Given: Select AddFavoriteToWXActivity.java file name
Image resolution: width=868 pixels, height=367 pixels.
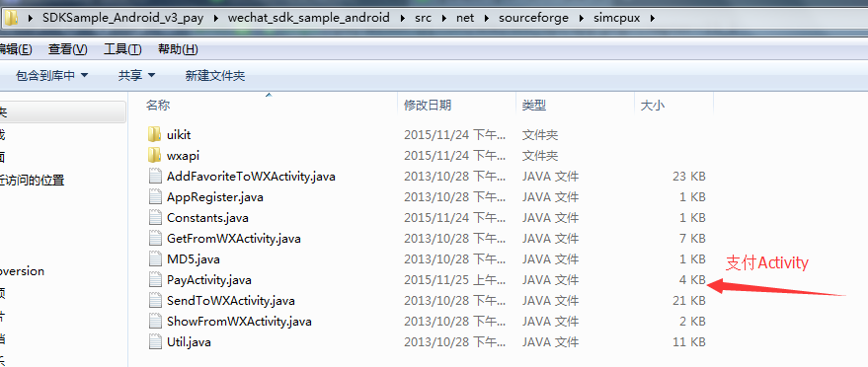Looking at the screenshot, I should click(251, 177).
